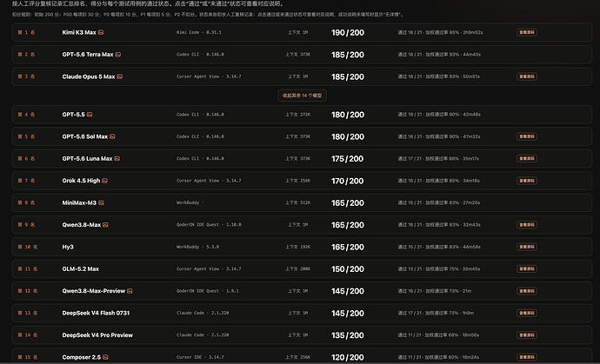
Task: Click Cursor Agent View label in Grok 4.5 High row
Action: tap(209, 181)
